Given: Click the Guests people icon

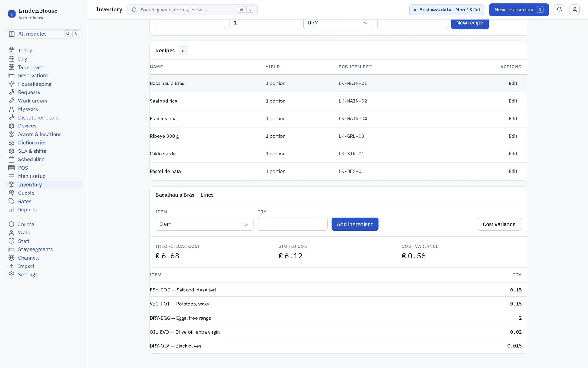Looking at the screenshot, I should point(11,193).
